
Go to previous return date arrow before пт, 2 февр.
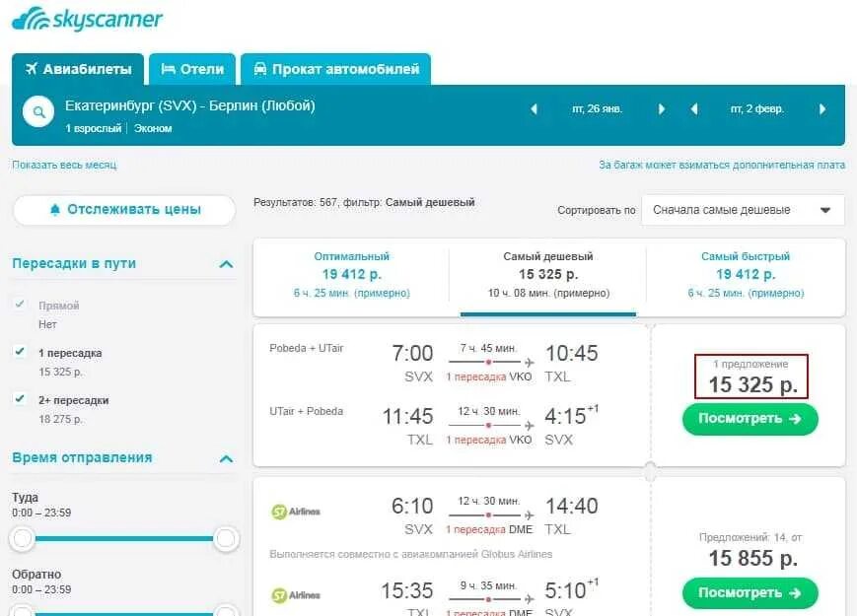click(x=694, y=108)
